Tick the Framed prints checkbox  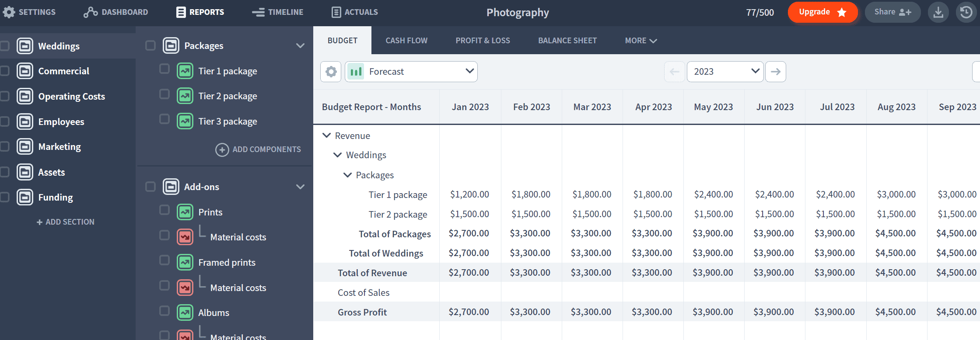pyautogui.click(x=164, y=260)
